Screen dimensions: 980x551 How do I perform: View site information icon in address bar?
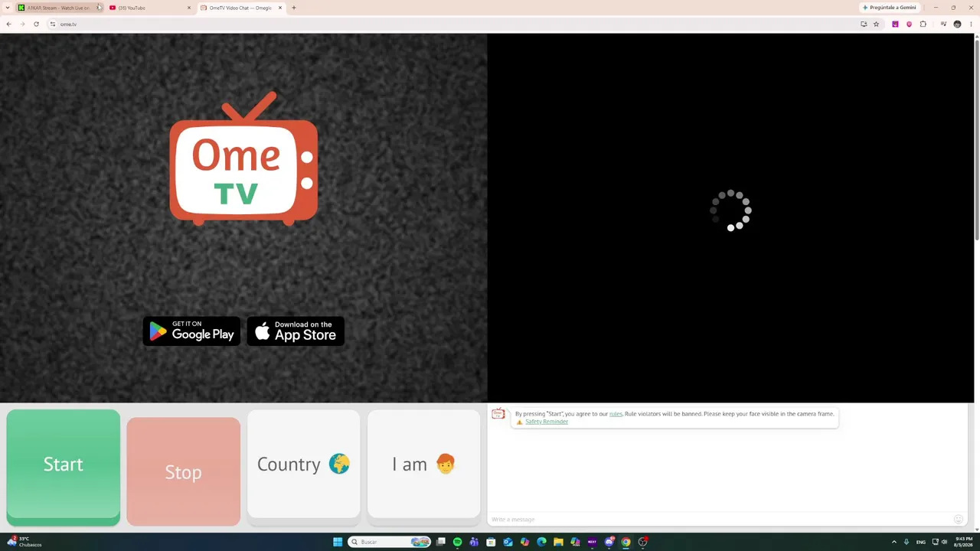(x=53, y=24)
